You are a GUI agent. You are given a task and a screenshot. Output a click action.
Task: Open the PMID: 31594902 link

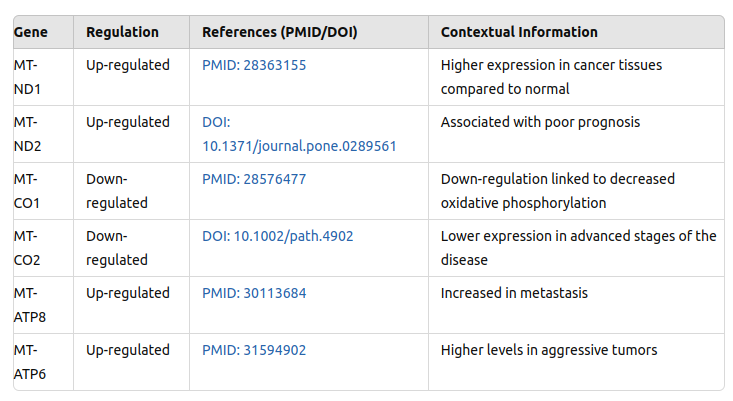click(253, 350)
